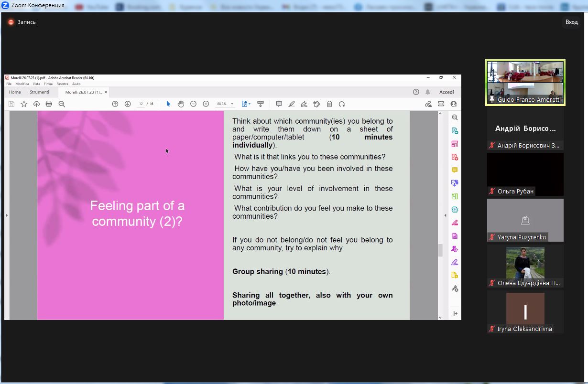
Task: Expand the page fit options dropdown
Action: (x=246, y=104)
